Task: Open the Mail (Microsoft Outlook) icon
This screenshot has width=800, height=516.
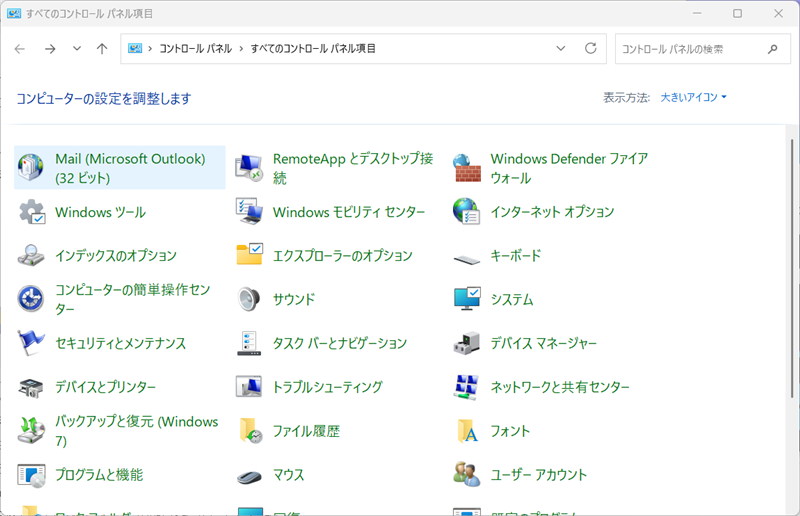Action: point(31,167)
